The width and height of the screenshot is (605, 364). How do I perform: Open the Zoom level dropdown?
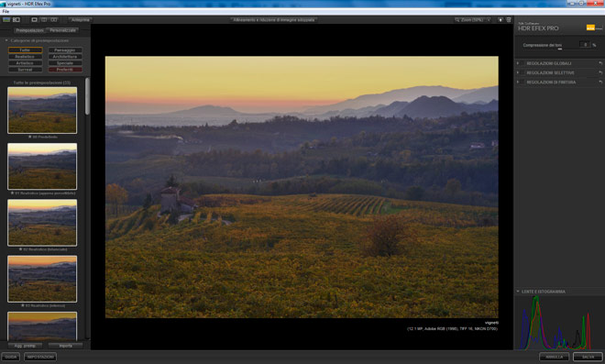[x=473, y=19]
